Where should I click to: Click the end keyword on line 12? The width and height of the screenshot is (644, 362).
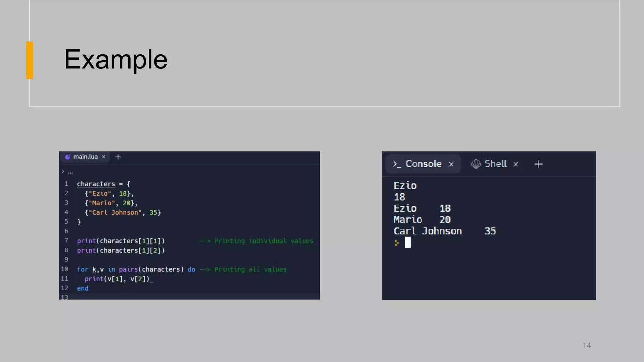click(x=83, y=288)
